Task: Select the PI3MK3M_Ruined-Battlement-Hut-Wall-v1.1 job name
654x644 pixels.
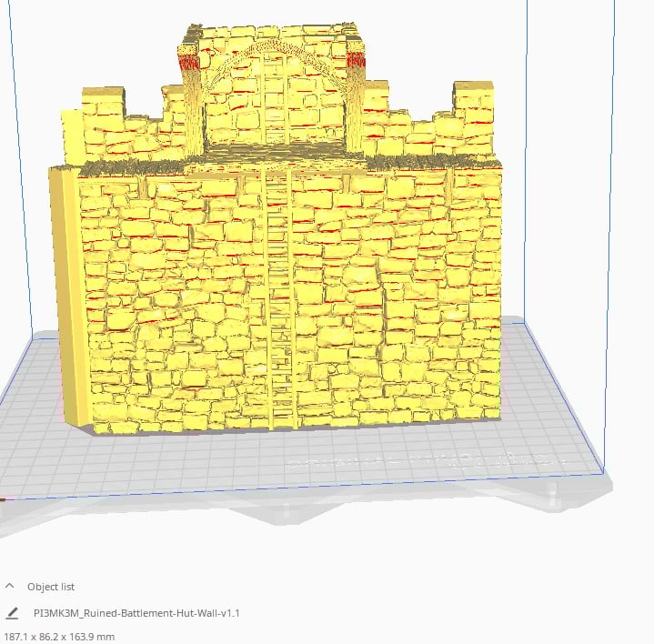Action: pyautogui.click(x=136, y=613)
